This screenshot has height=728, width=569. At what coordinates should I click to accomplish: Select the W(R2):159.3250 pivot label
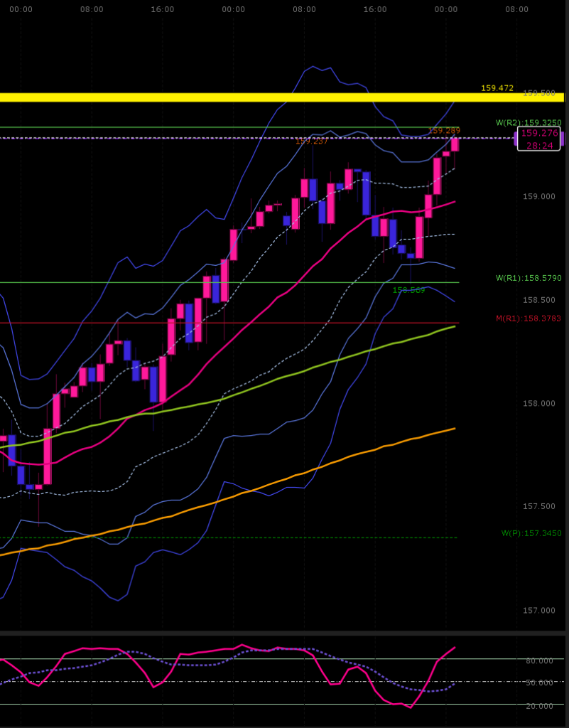(x=529, y=122)
